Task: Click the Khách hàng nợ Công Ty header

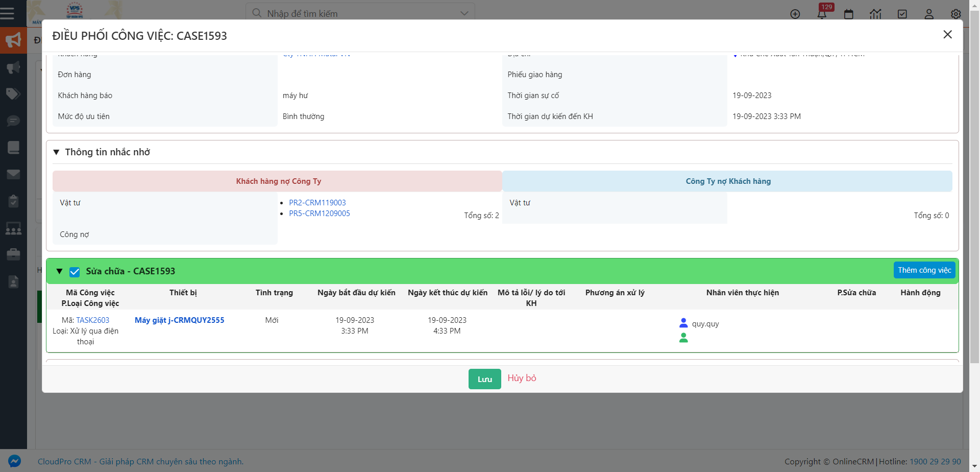Action: point(278,181)
